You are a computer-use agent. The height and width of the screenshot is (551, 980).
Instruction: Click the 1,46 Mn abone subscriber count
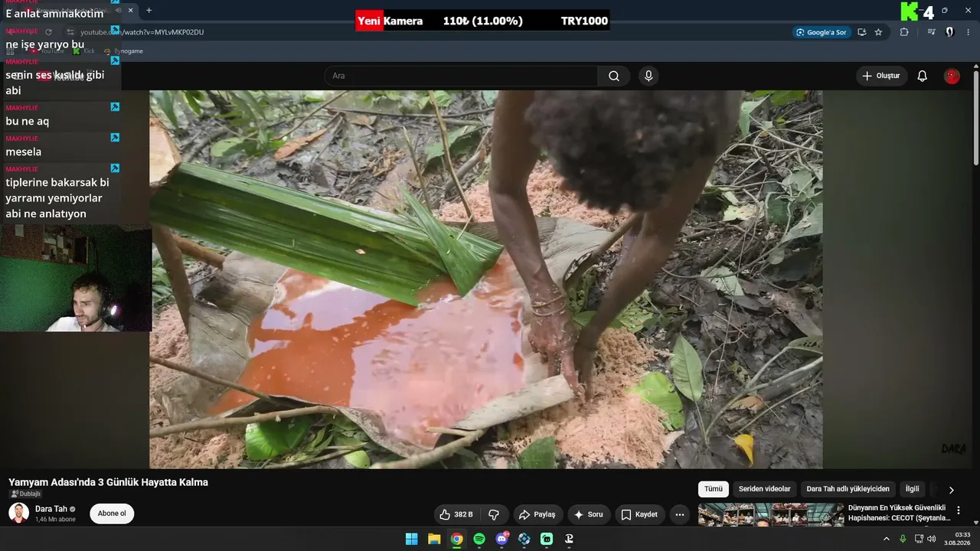(55, 520)
